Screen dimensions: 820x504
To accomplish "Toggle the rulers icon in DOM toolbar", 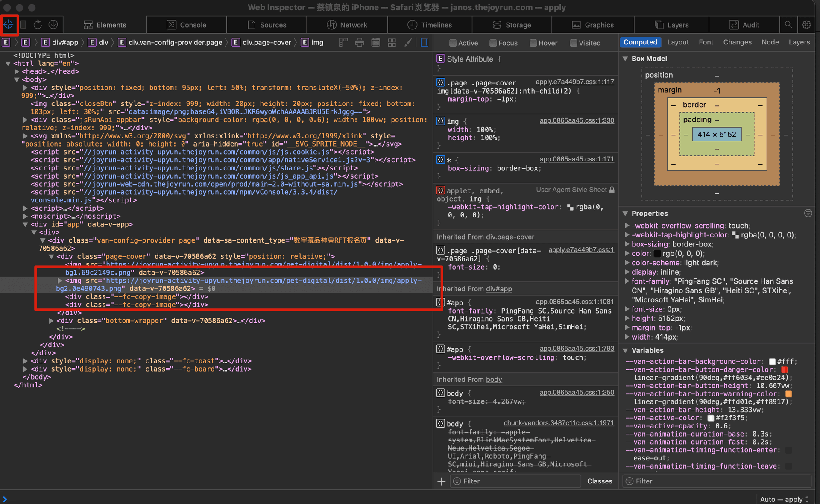I will tap(343, 42).
